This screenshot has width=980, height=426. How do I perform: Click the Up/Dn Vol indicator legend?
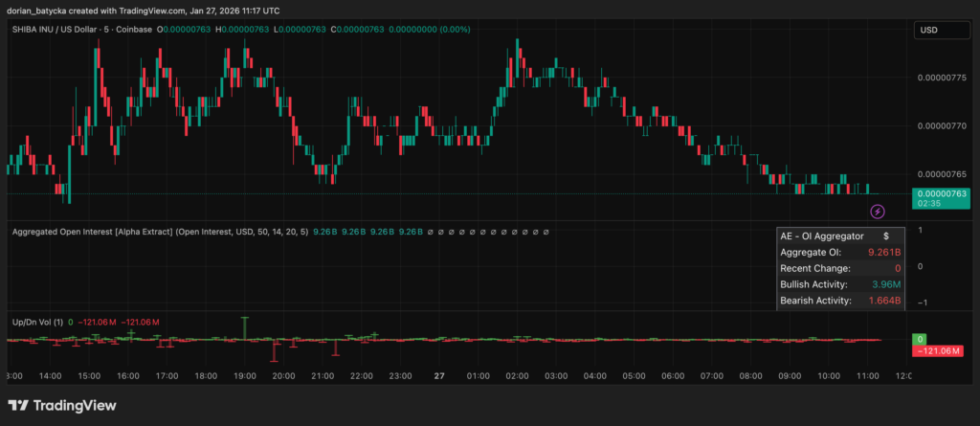pyautogui.click(x=36, y=322)
